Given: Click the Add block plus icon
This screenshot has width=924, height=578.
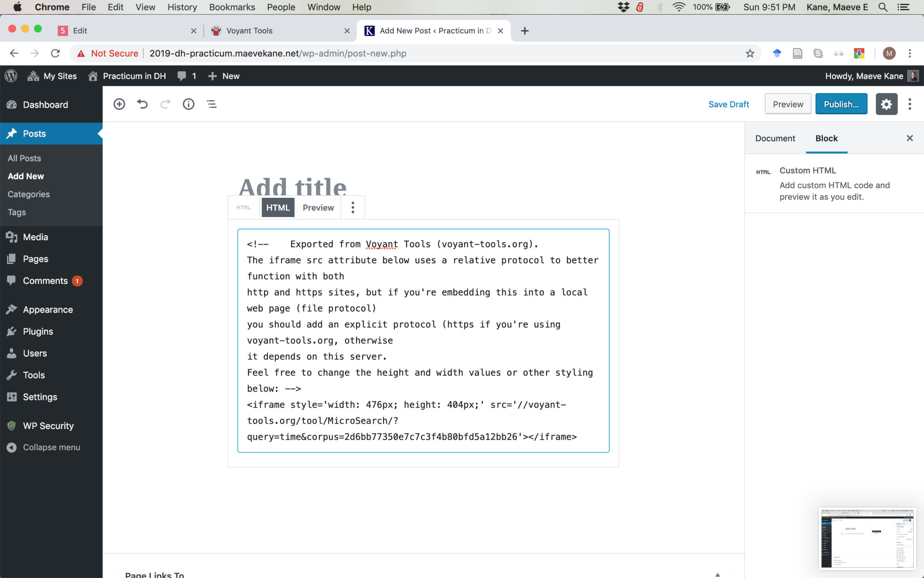Looking at the screenshot, I should click(119, 104).
